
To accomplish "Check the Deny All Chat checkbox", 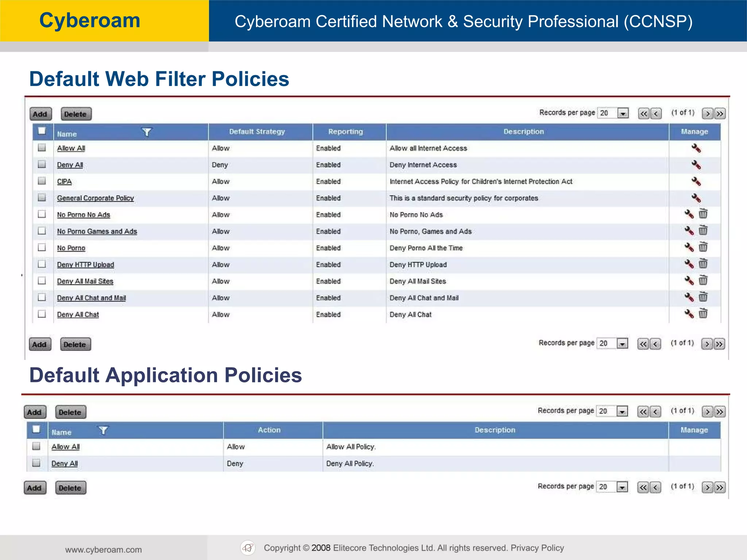I will [x=42, y=314].
